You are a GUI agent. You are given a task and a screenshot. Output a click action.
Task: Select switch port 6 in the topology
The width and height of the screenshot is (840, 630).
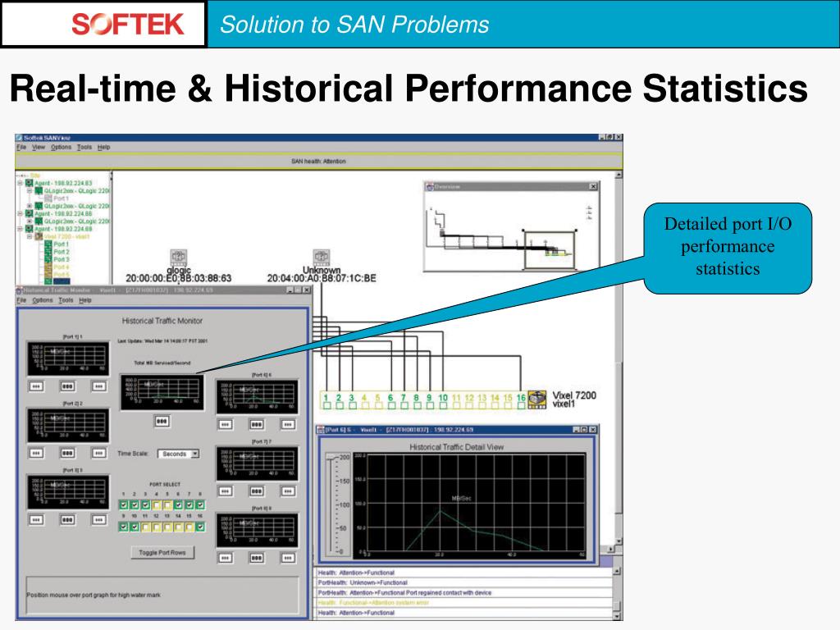(x=391, y=405)
